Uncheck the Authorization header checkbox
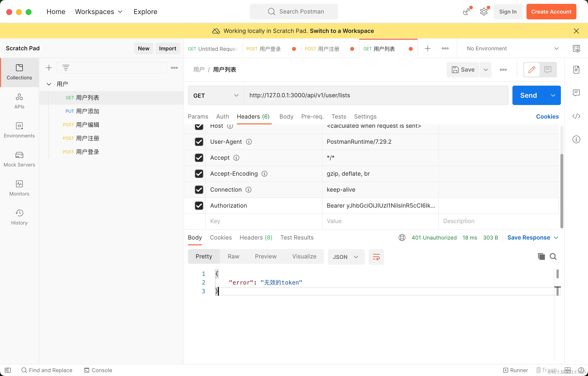This screenshot has width=588, height=376. point(199,206)
